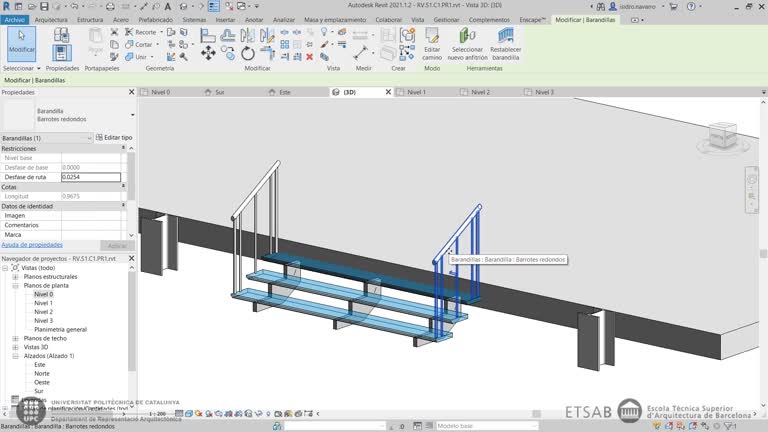Screen dimensions: 768x432
Task: Click the Move tool in Modificar panel
Action: tap(208, 53)
